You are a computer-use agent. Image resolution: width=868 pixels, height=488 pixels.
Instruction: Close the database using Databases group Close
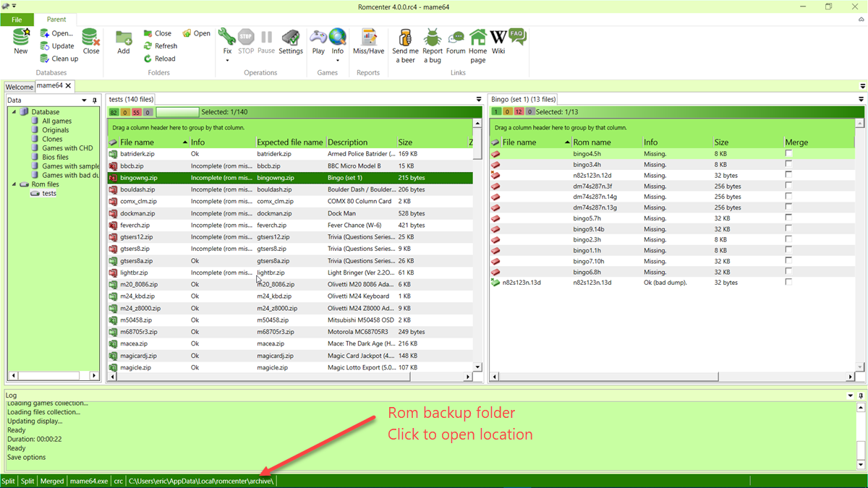(91, 41)
